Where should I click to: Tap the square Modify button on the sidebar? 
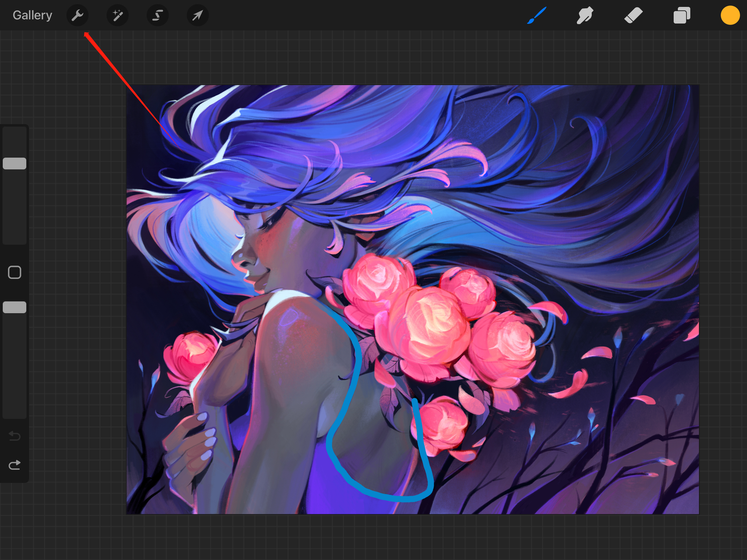coord(14,272)
